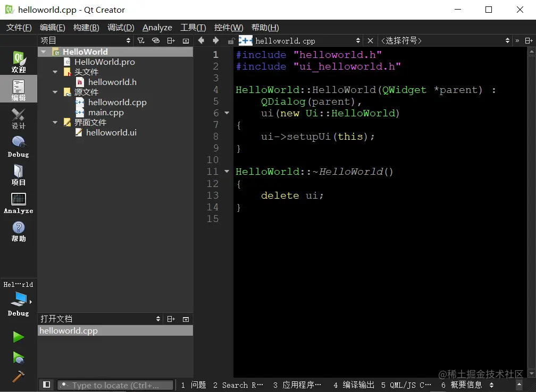
Task: Split the Open Documents (打开文档) panel
Action: click(171, 319)
